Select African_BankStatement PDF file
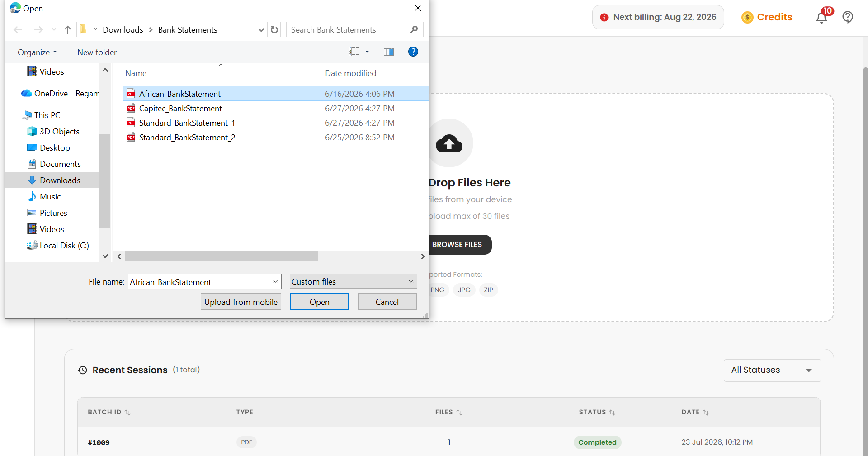868x456 pixels. tap(275, 94)
